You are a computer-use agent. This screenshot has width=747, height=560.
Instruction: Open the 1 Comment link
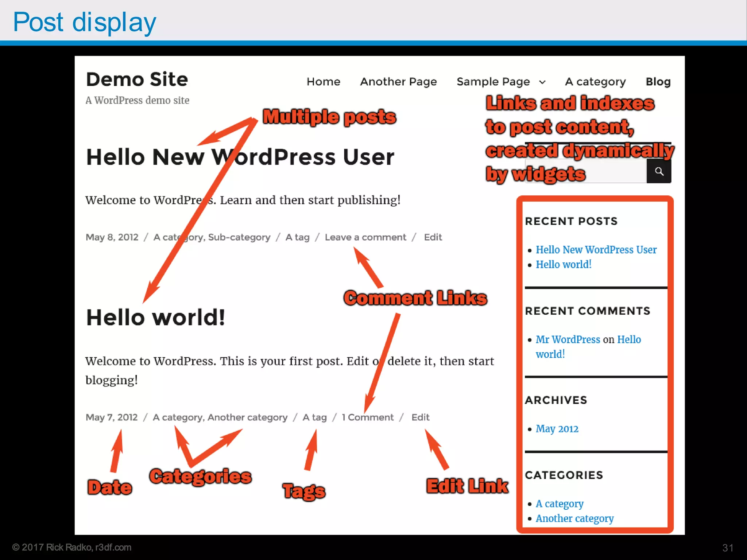368,417
